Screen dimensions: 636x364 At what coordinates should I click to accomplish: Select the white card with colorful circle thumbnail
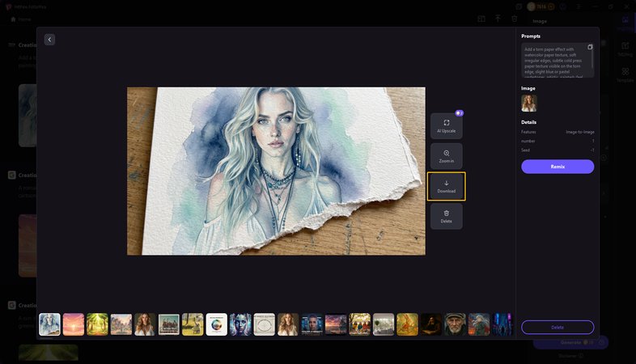coord(217,324)
